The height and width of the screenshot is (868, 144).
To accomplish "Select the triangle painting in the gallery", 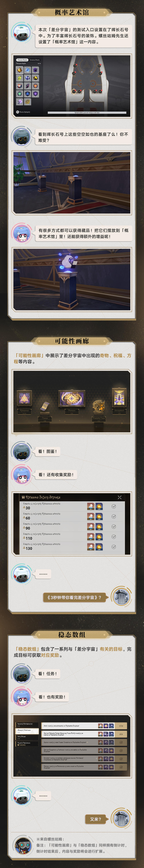I will [x=24, y=398].
